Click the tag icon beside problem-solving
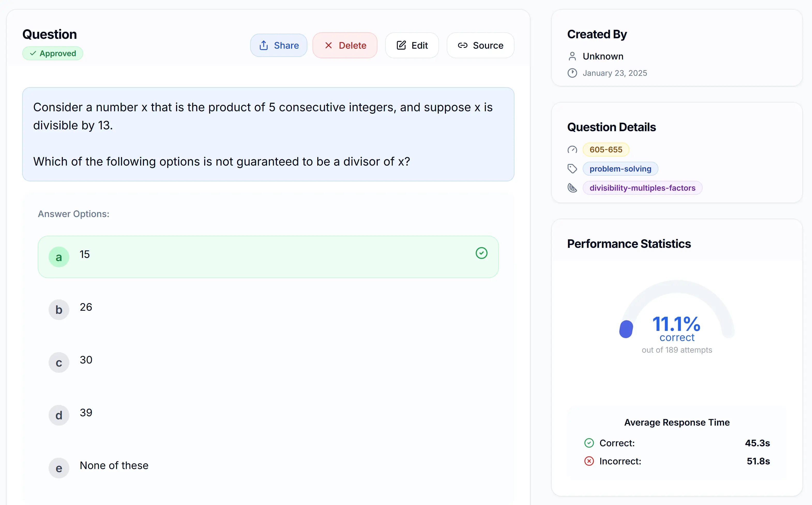The image size is (812, 505). tap(572, 169)
